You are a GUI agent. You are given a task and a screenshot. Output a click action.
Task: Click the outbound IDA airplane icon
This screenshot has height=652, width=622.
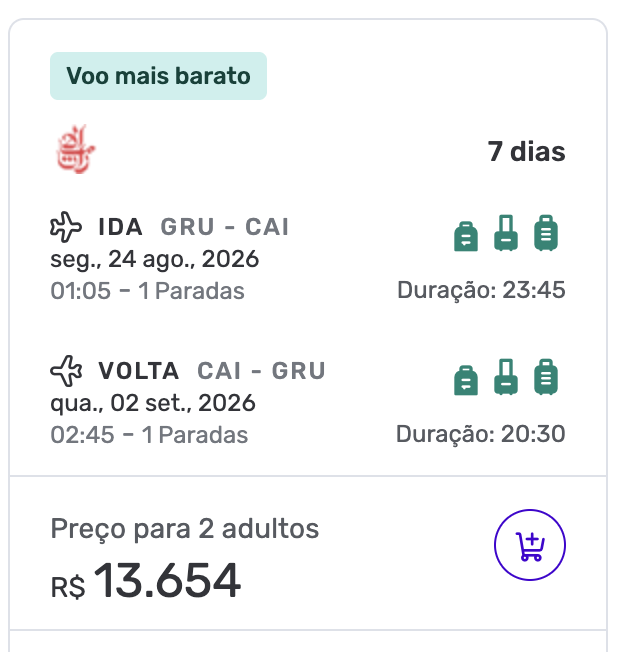click(66, 227)
